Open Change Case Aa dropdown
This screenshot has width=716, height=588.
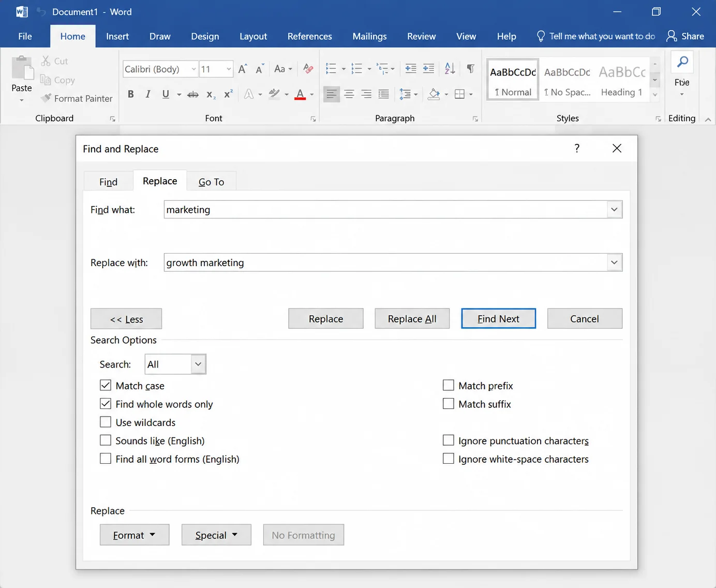point(283,69)
